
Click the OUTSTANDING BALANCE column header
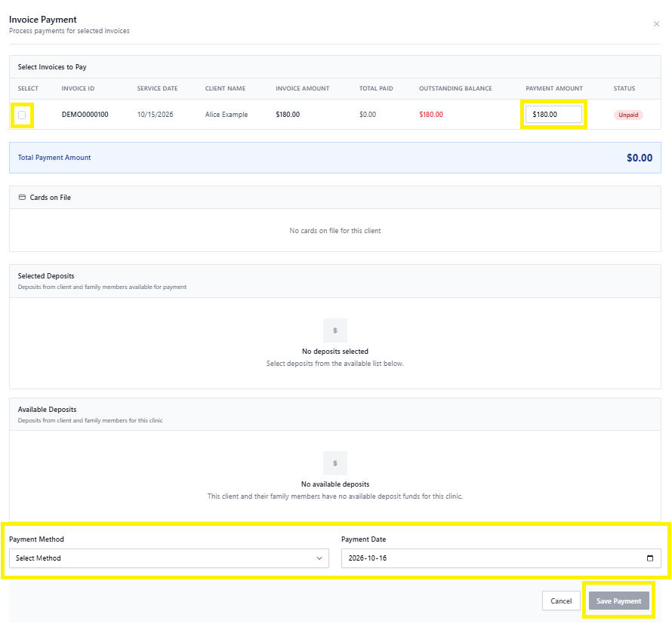455,88
